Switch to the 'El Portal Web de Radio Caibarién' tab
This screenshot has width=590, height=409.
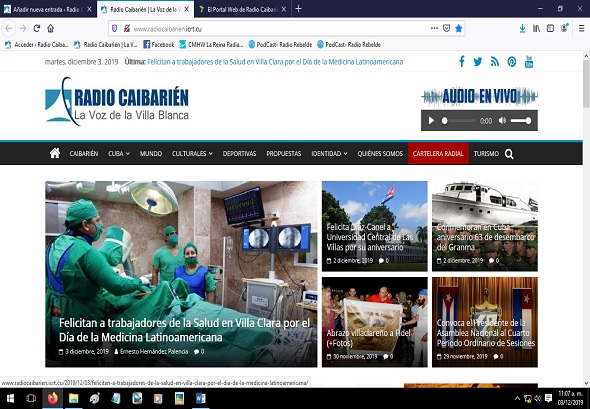[x=243, y=9]
